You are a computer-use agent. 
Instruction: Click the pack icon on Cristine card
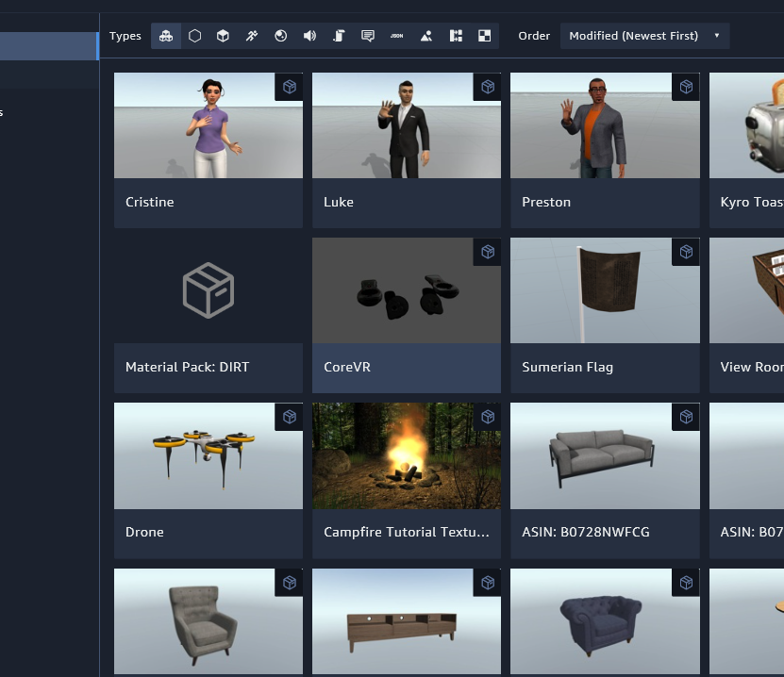[x=289, y=87]
